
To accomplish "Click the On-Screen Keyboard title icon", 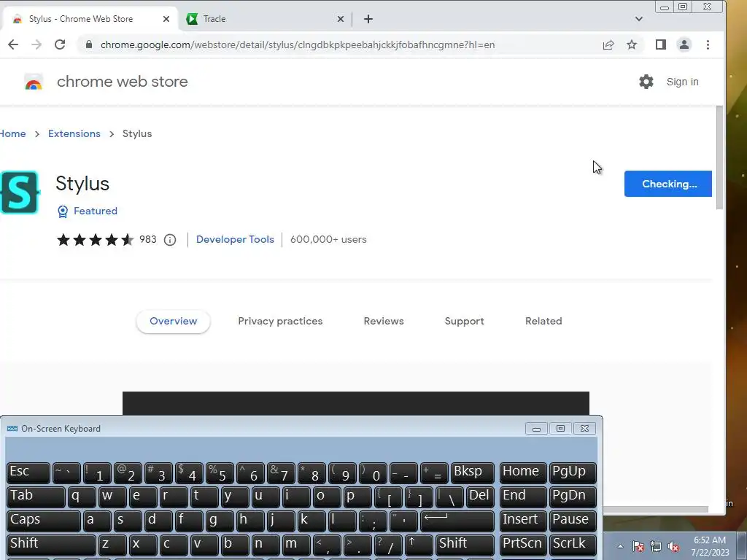I will (x=12, y=429).
